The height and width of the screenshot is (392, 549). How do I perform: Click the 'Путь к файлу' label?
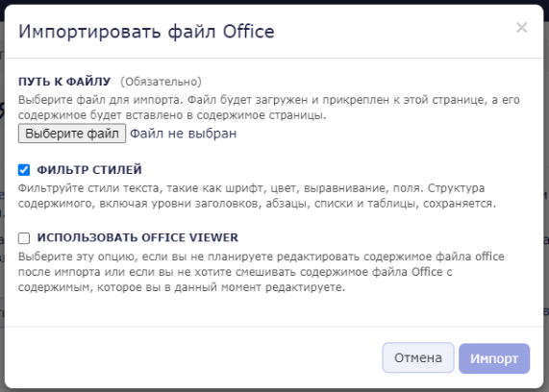click(64, 82)
